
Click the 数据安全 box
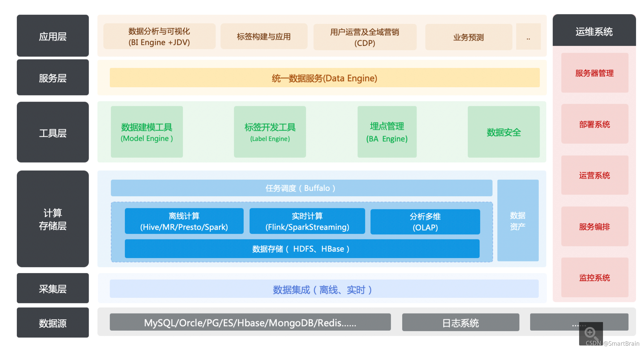(504, 132)
